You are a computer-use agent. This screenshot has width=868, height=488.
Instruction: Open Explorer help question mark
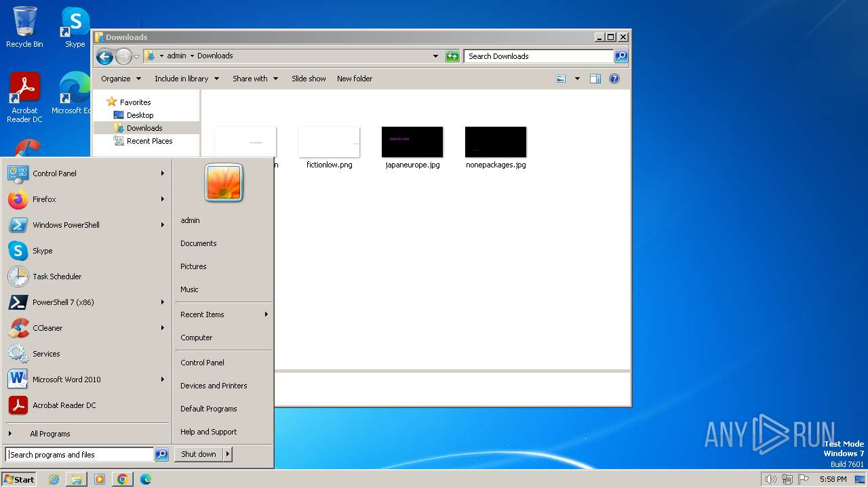pos(614,79)
